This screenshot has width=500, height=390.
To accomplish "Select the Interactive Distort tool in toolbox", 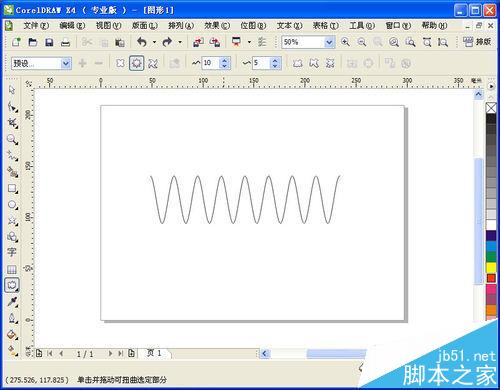I will click(x=12, y=285).
